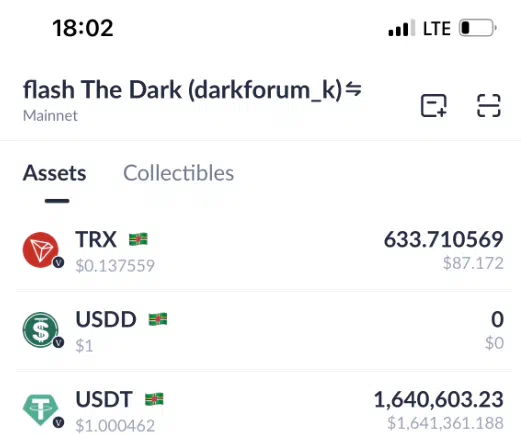
Task: Tap the TRX price $0.137559
Action: [x=115, y=266]
